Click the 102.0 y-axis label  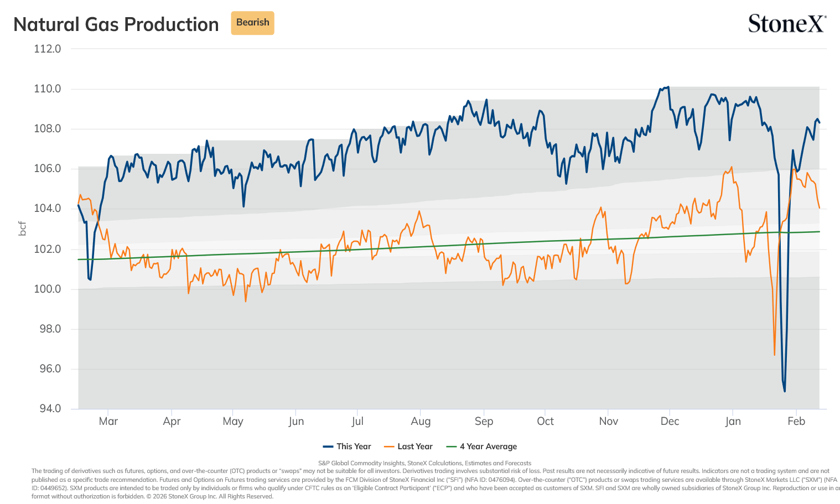click(48, 249)
